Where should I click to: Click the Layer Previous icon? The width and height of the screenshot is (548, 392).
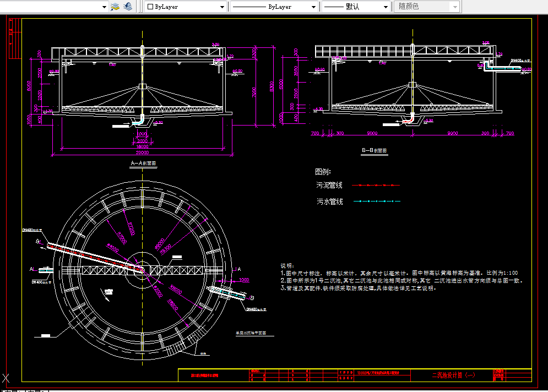[x=128, y=7]
